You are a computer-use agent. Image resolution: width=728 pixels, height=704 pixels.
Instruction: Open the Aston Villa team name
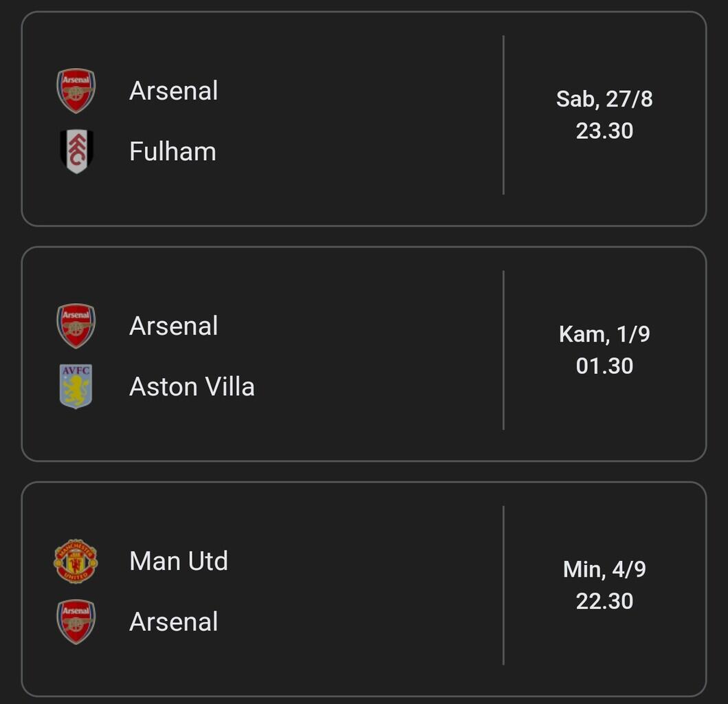coord(192,386)
